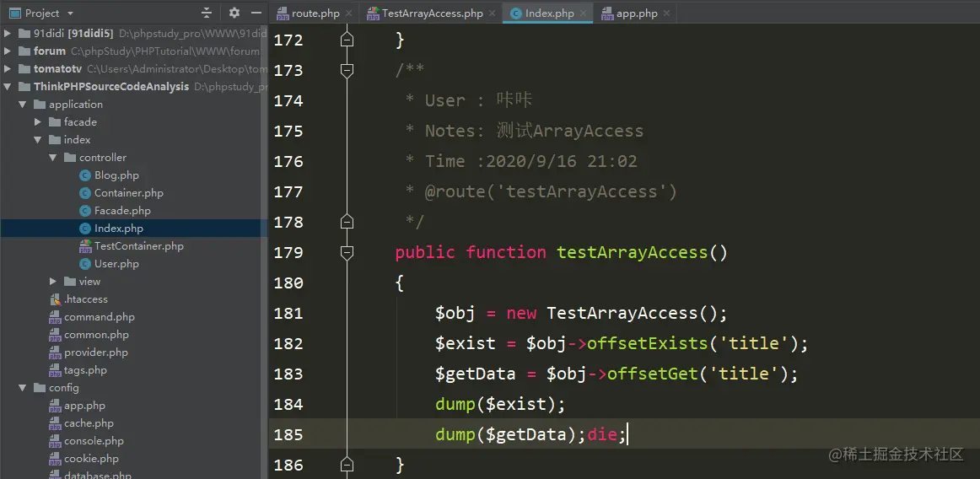Collapse the application folder

pyautogui.click(x=23, y=105)
